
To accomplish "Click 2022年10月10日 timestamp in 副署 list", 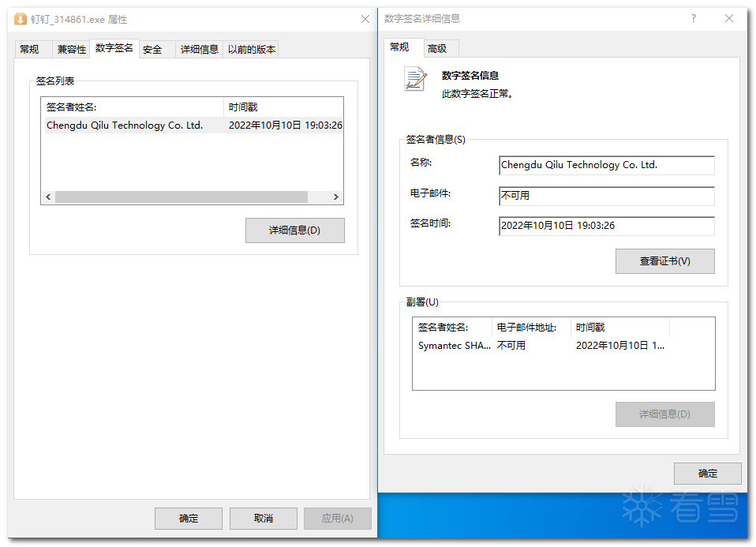I will click(620, 346).
